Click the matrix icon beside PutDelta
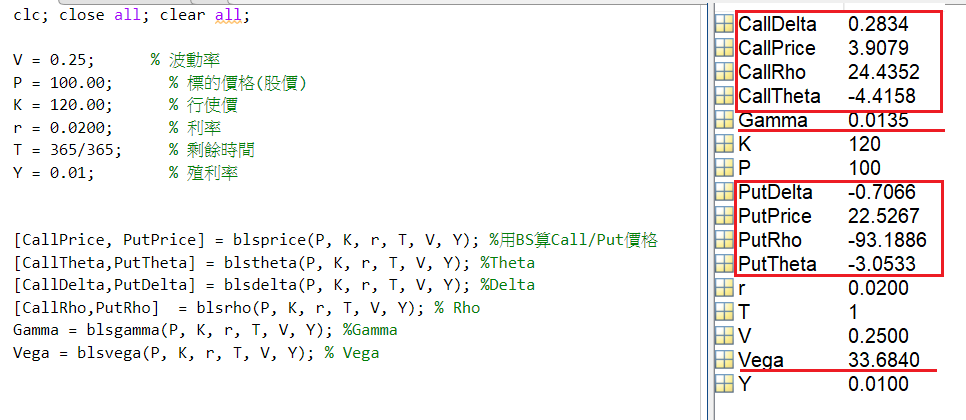 coord(725,193)
